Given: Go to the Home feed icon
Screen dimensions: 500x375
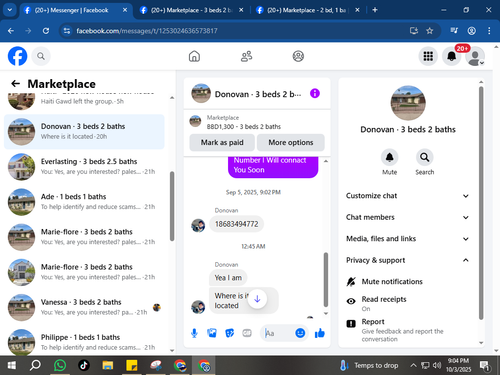Looking at the screenshot, I should [x=194, y=56].
